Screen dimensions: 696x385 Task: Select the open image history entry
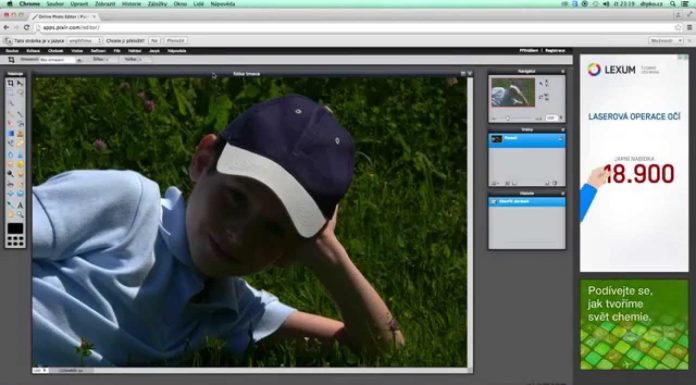tap(527, 202)
